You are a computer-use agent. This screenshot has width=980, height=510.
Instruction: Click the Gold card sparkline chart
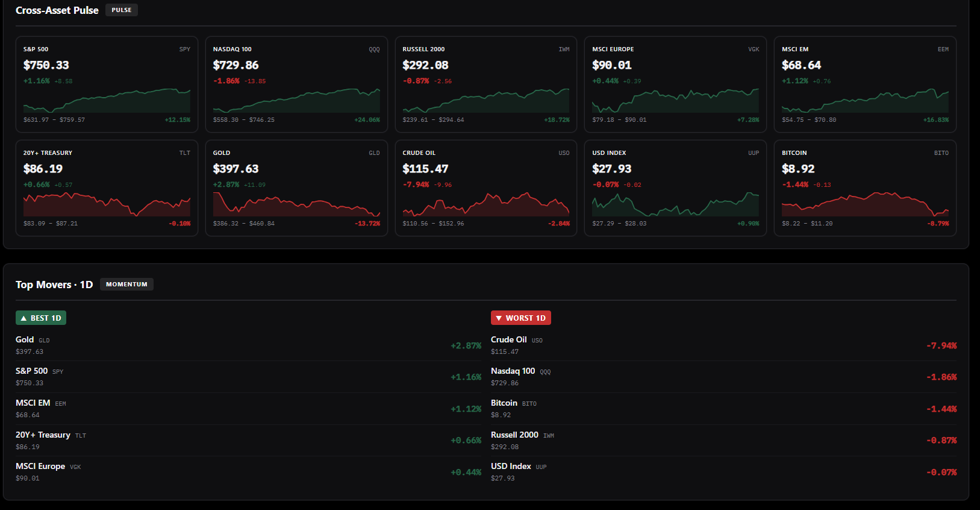click(x=296, y=204)
